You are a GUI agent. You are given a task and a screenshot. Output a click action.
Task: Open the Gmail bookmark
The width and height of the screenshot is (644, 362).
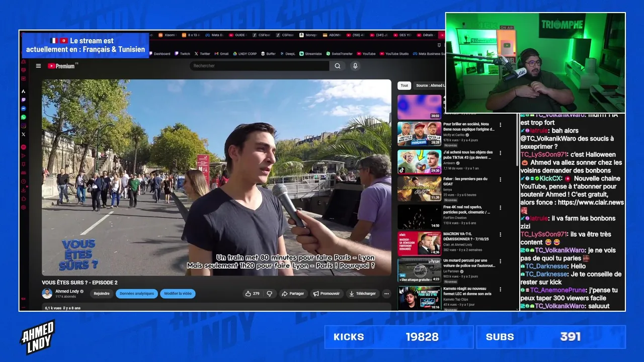221,54
